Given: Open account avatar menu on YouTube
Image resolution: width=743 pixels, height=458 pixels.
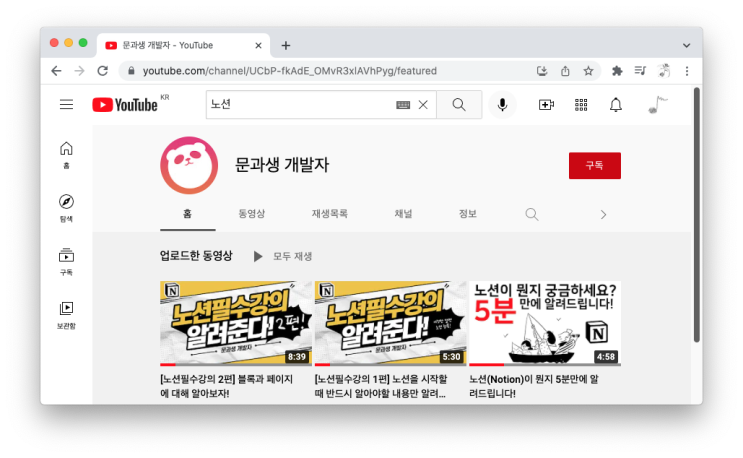Looking at the screenshot, I should coord(658,105).
